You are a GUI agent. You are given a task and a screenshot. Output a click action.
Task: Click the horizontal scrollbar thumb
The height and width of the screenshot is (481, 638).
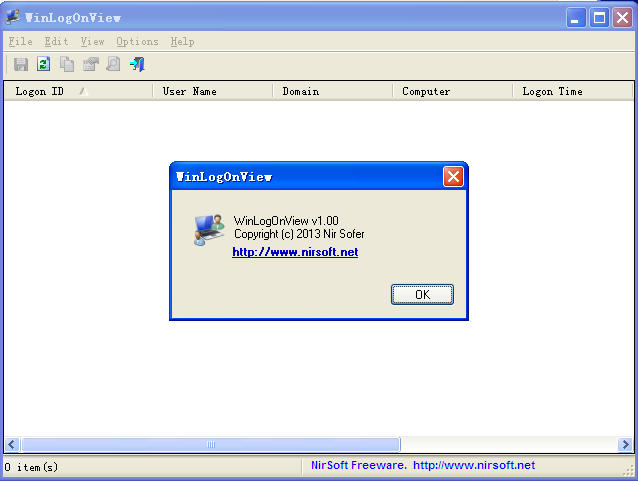pos(211,444)
